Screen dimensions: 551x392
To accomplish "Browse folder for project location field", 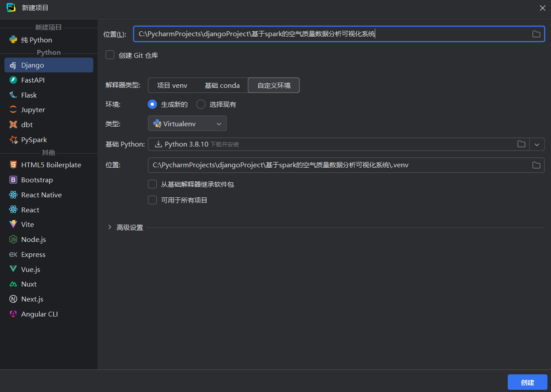I will point(536,34).
